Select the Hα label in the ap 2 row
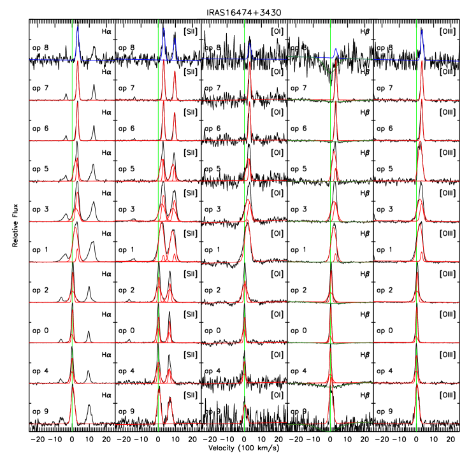 106,274
